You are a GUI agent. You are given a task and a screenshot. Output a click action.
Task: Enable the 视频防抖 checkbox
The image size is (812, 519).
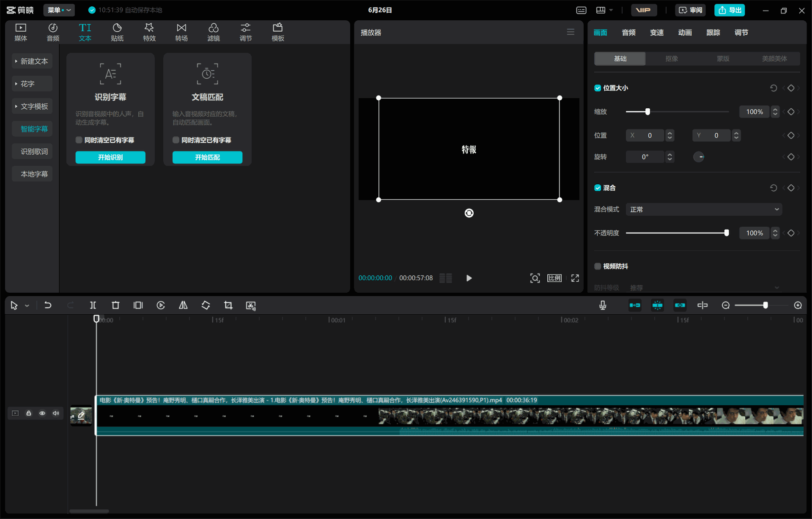pyautogui.click(x=598, y=266)
